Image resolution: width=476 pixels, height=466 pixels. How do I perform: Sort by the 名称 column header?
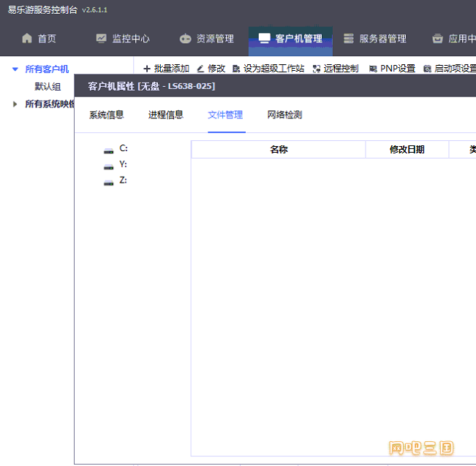point(279,150)
